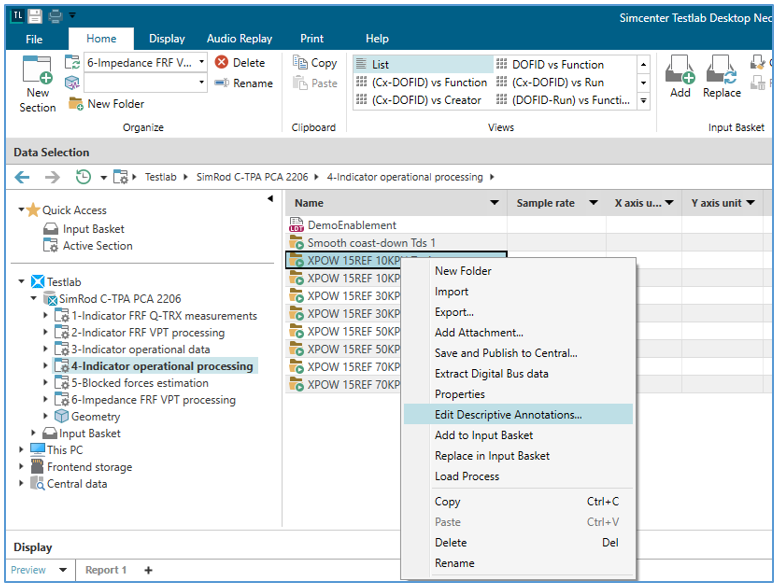The width and height of the screenshot is (778, 588).
Task: Open the Name column filter dropdown
Action: point(494,203)
